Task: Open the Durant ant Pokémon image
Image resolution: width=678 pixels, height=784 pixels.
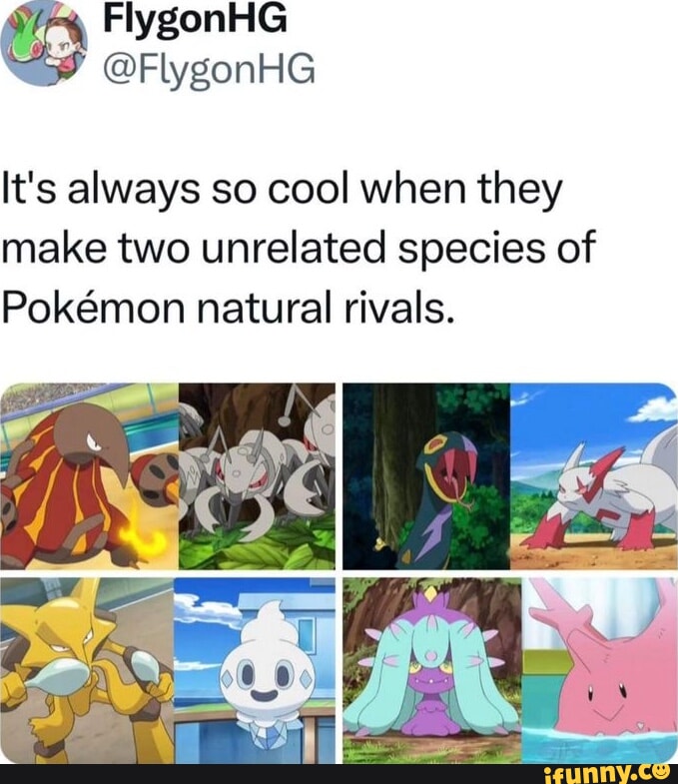Action: 257,476
